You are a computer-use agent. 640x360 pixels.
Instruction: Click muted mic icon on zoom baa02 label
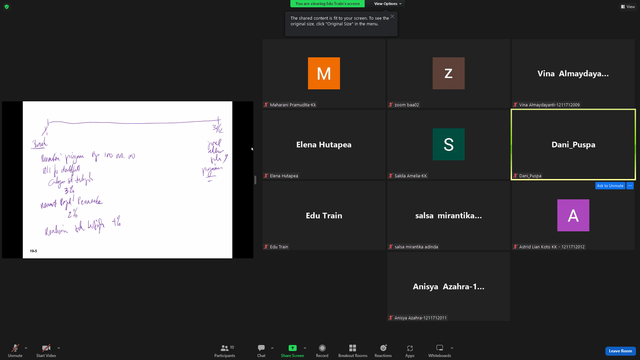[x=391, y=105]
